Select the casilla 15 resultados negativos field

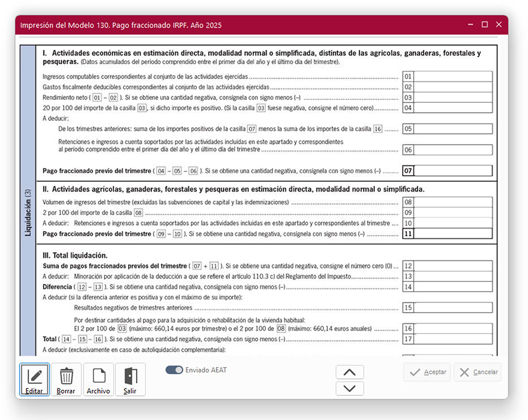(453, 308)
